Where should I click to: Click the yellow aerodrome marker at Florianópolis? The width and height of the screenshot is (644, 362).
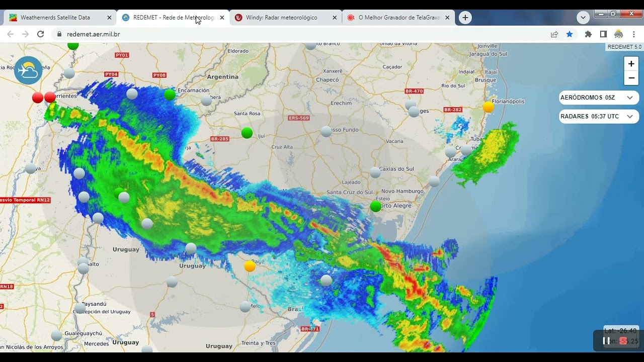coord(488,107)
